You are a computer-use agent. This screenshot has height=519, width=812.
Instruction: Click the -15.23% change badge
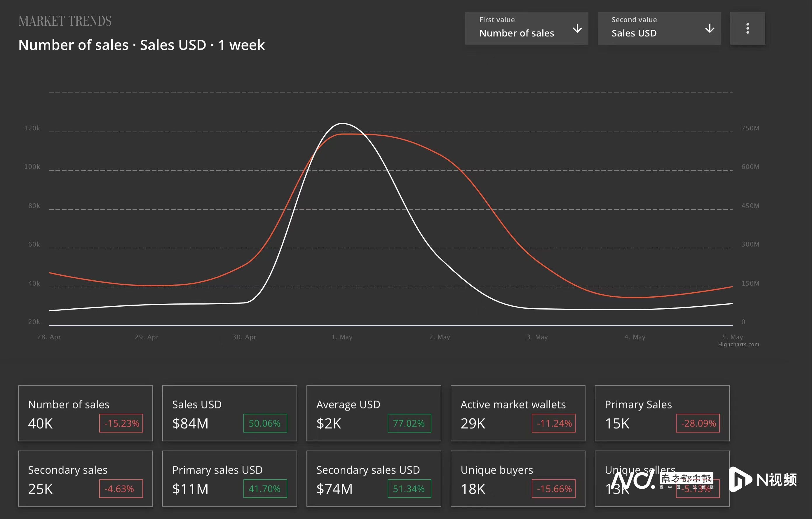[x=121, y=423]
